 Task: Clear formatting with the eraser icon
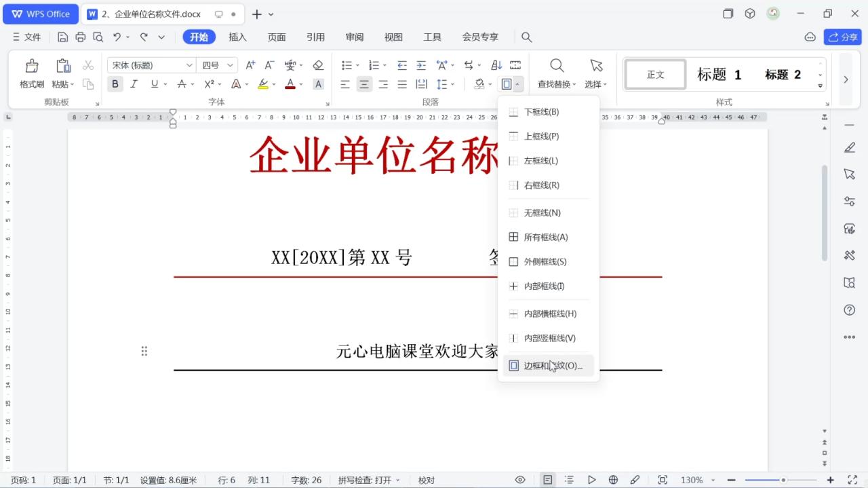point(318,65)
